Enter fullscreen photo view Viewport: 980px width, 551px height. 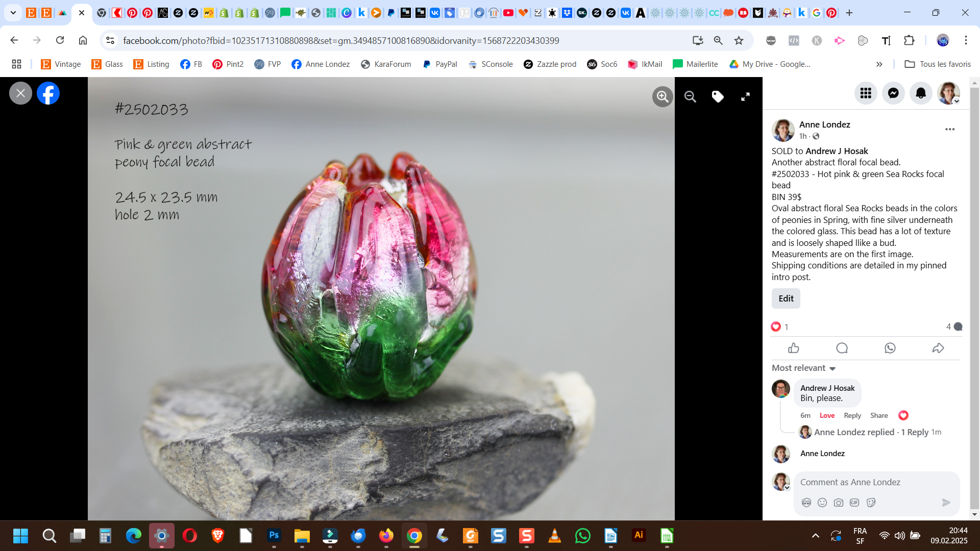745,96
